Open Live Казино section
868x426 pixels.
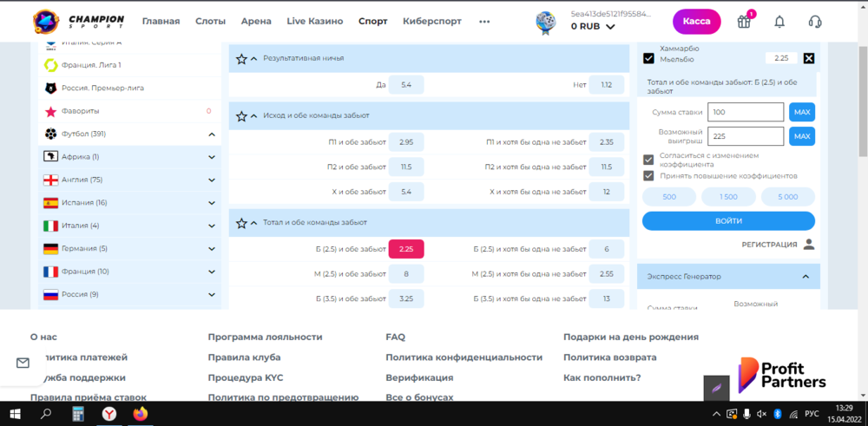[x=315, y=22]
